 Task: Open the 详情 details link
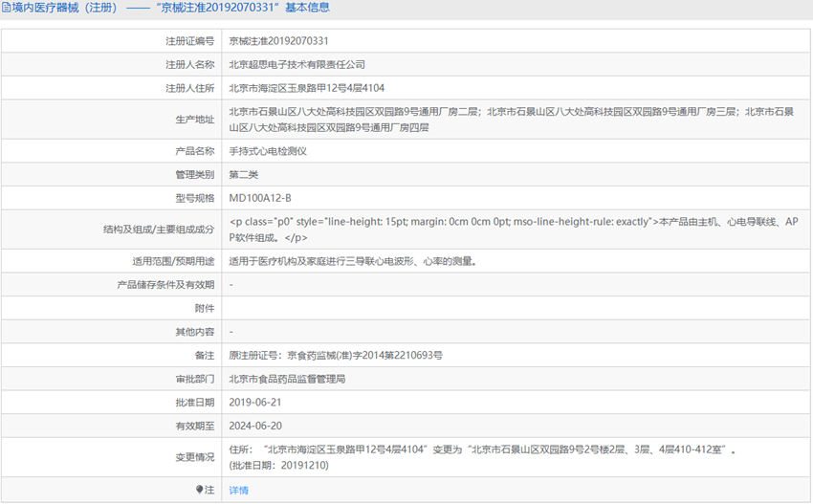point(238,490)
